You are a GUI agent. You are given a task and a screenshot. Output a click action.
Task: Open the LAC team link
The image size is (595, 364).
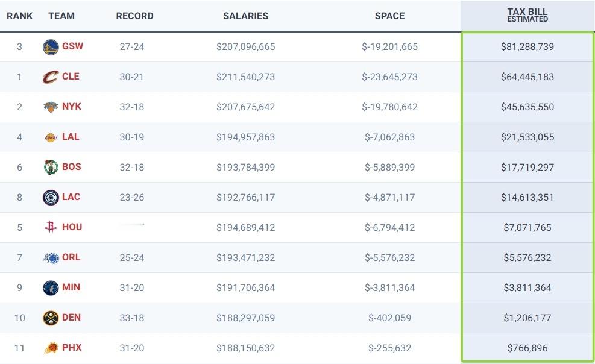tap(71, 197)
